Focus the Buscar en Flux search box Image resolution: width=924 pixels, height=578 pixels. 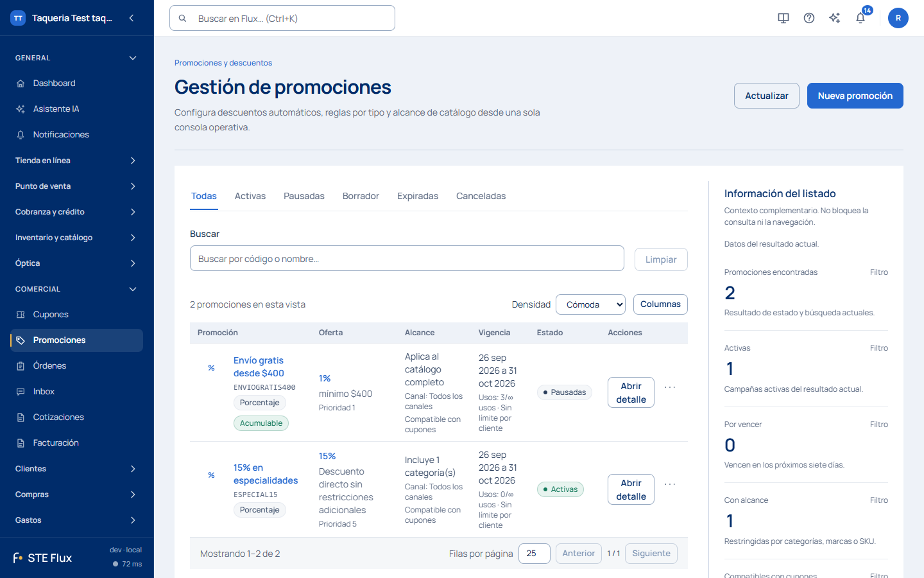(282, 18)
